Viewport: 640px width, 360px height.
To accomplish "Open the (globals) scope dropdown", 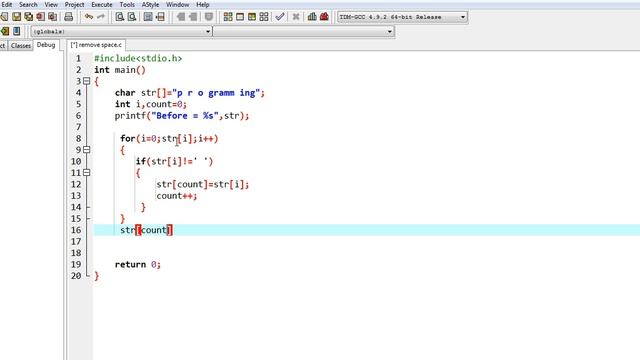I will [121, 31].
